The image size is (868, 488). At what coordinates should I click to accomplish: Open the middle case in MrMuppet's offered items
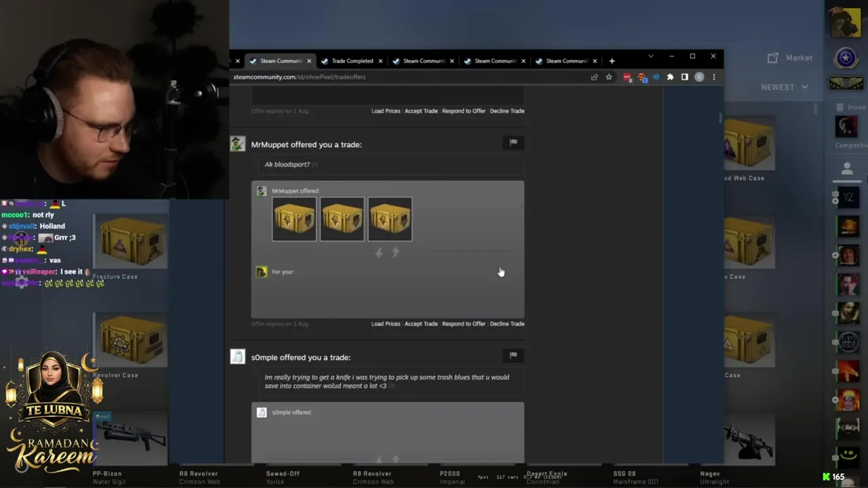342,219
